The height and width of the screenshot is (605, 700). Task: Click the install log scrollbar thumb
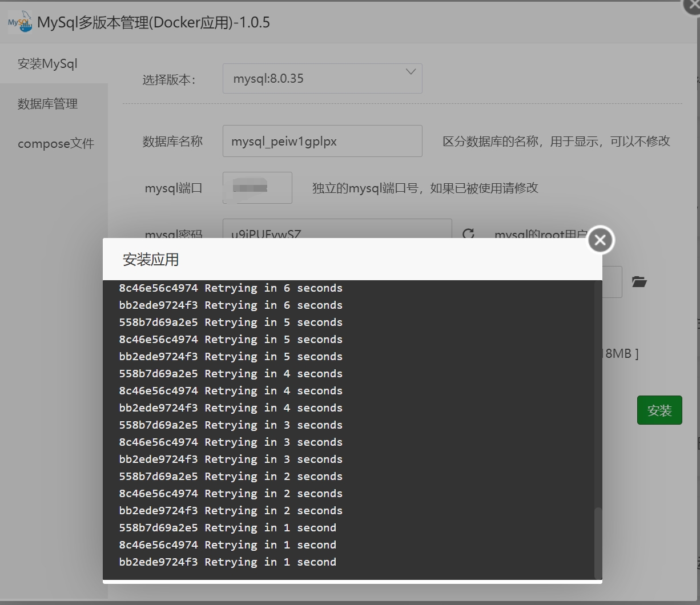tap(598, 542)
